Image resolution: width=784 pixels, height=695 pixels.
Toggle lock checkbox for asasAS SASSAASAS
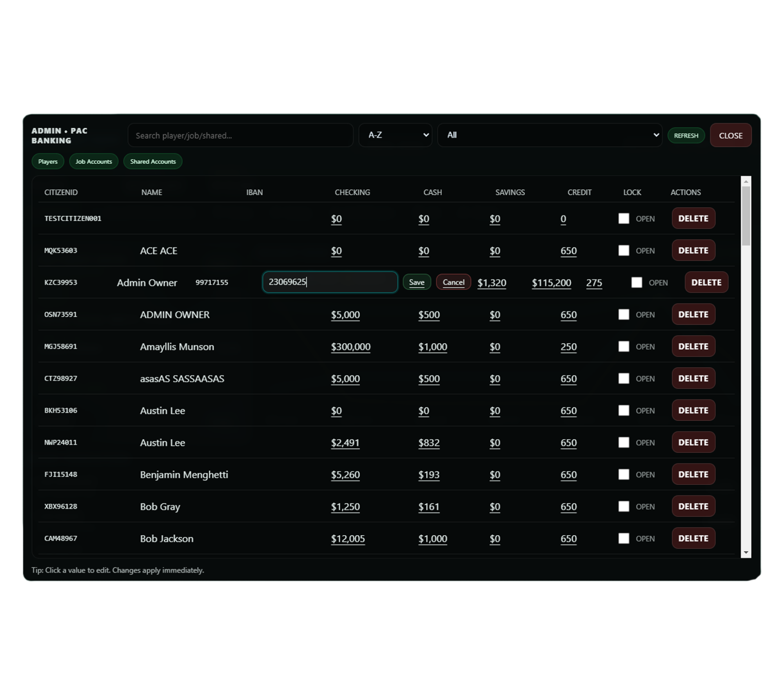point(623,378)
